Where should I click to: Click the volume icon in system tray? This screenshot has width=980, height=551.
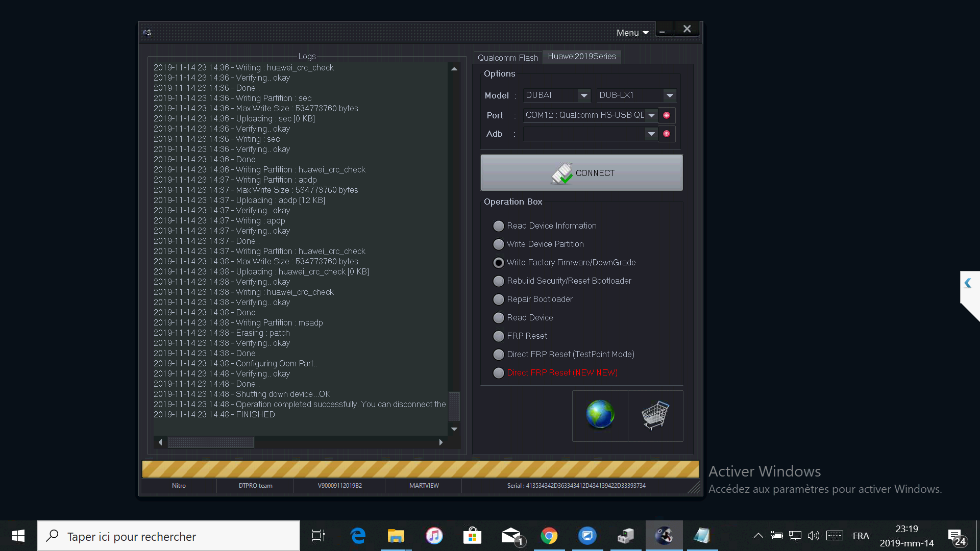tap(813, 536)
